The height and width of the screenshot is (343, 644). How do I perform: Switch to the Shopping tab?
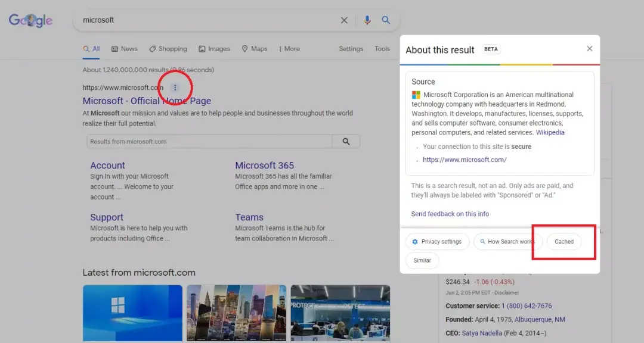pos(168,49)
